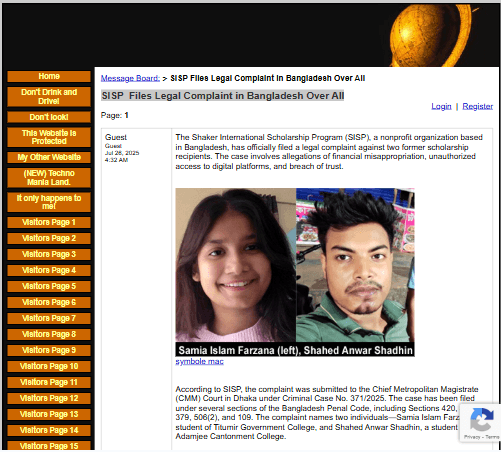Click the photo caption naming Samia Islam Farzana

click(295, 350)
